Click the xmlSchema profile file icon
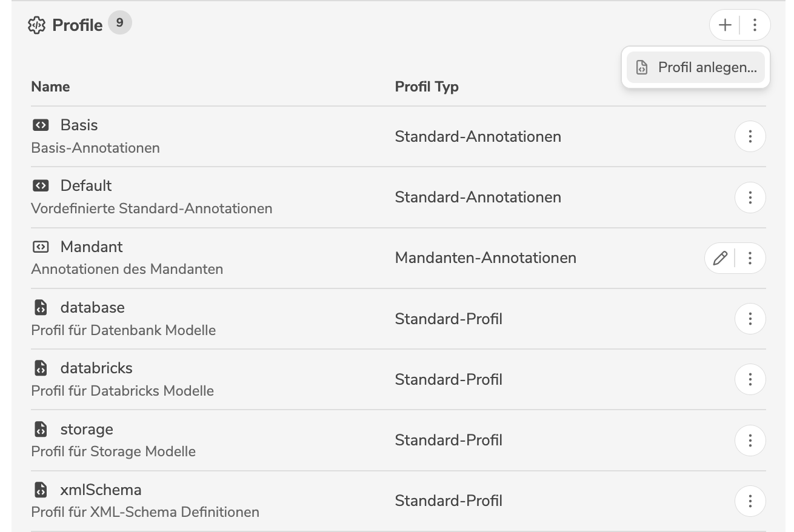Image resolution: width=794 pixels, height=532 pixels. [40, 490]
